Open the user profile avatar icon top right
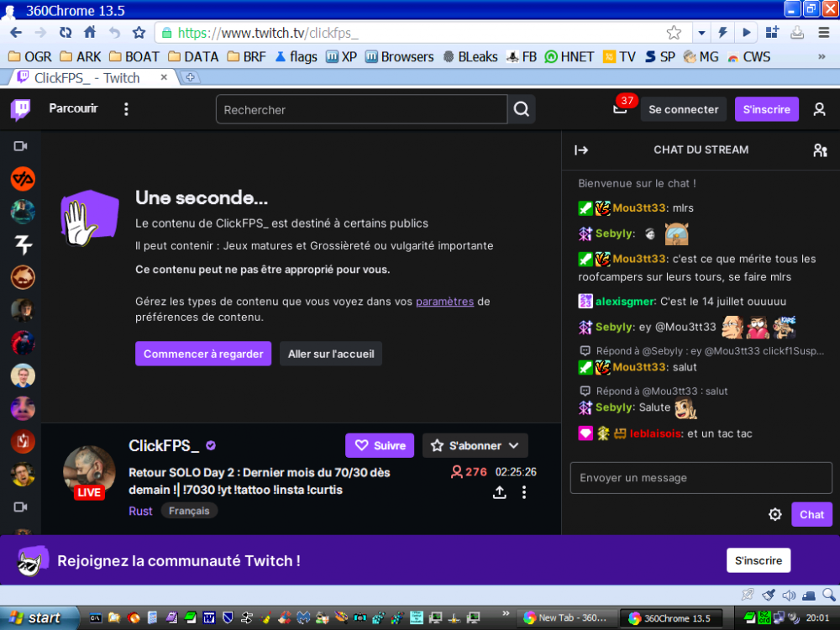The image size is (840, 630). pyautogui.click(x=820, y=109)
